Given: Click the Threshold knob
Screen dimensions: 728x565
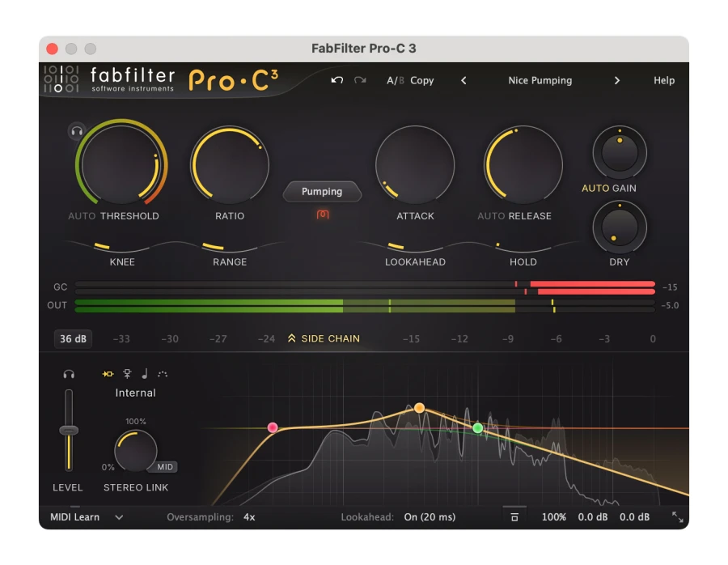Looking at the screenshot, I should point(121,164).
